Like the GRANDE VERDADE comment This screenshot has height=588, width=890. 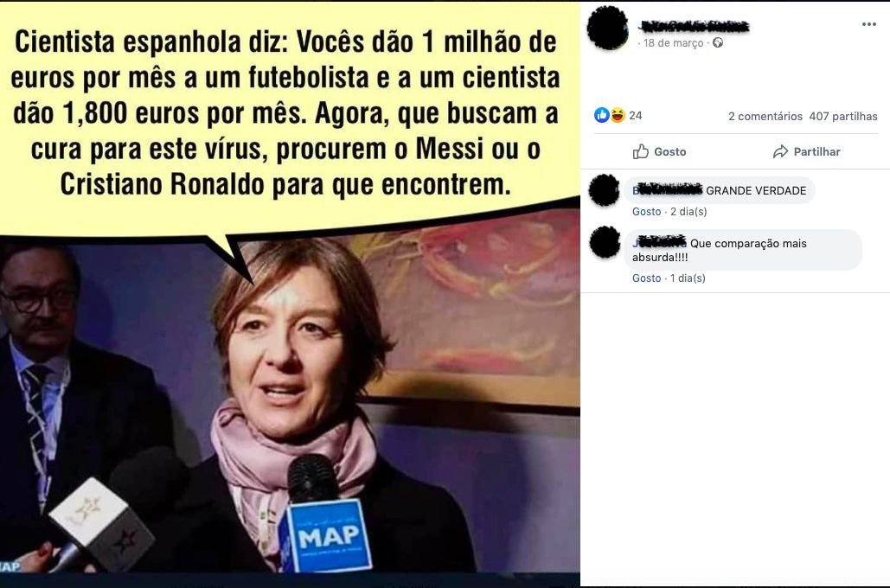click(646, 211)
